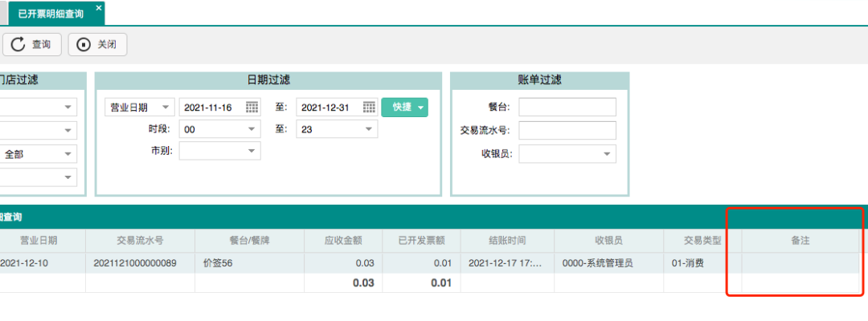
Task: Click the 餐台 input field
Action: coord(567,108)
